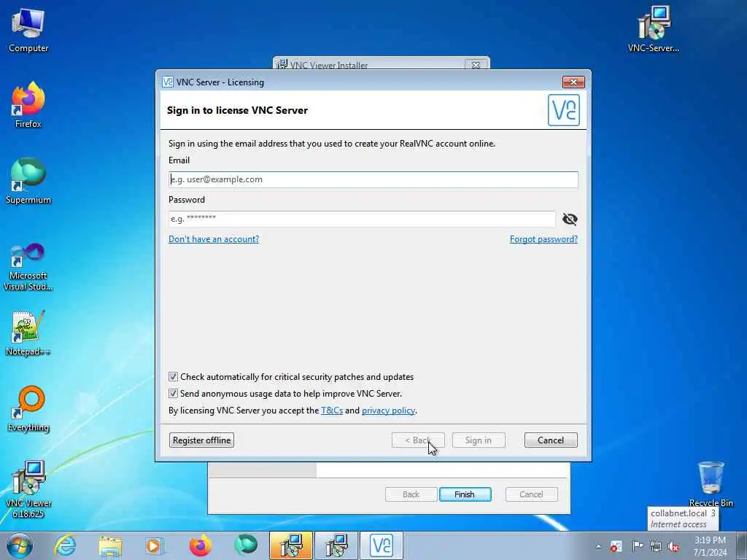The width and height of the screenshot is (747, 560).
Task: Open the muted volume tray icon
Action: (x=673, y=546)
